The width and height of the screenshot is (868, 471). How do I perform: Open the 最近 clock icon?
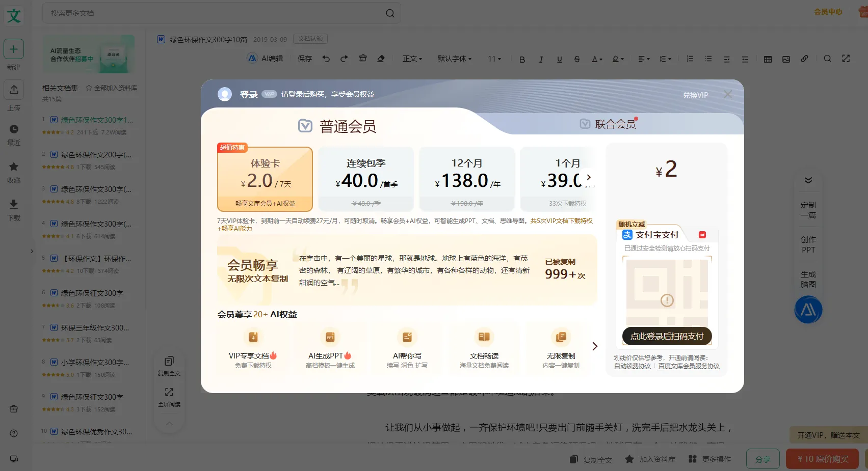click(14, 129)
